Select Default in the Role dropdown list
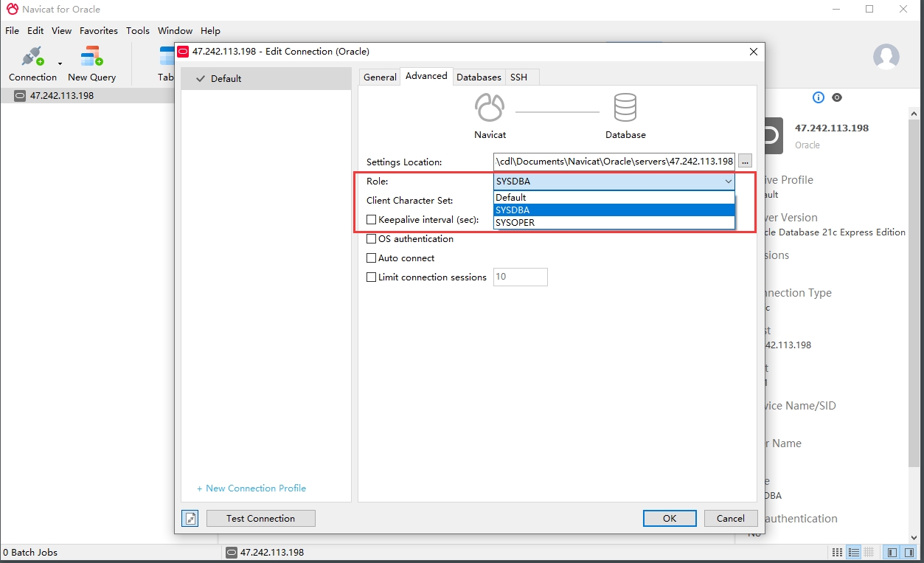The image size is (924, 563). click(x=511, y=197)
